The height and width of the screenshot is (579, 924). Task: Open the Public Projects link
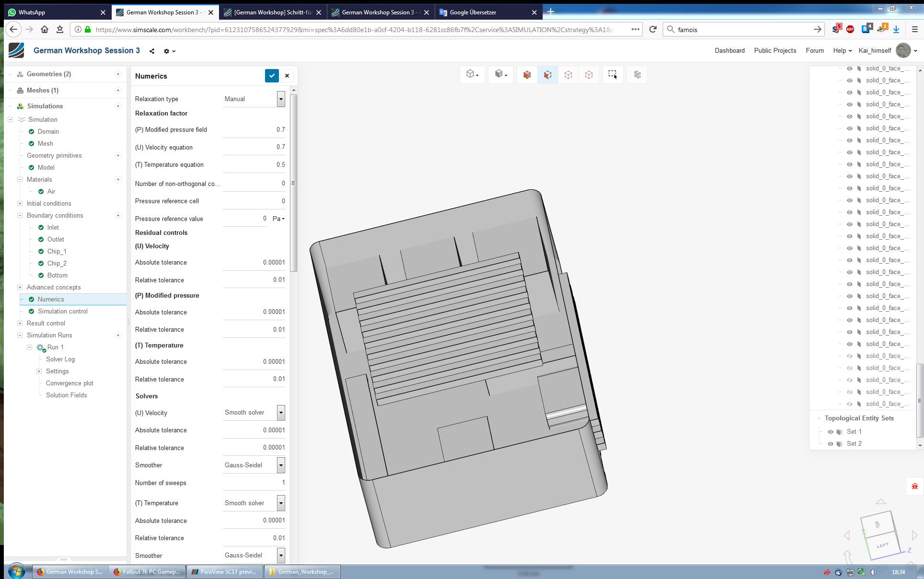775,50
